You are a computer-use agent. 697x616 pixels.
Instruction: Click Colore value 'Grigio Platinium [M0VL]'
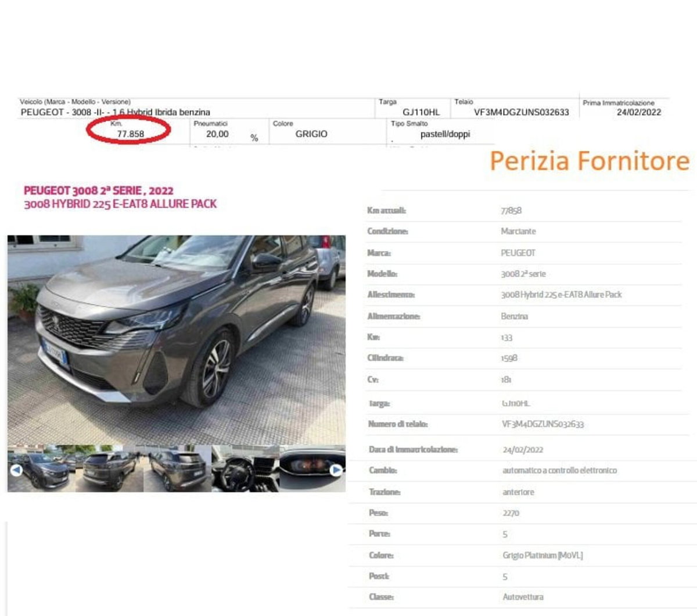pyautogui.click(x=542, y=556)
